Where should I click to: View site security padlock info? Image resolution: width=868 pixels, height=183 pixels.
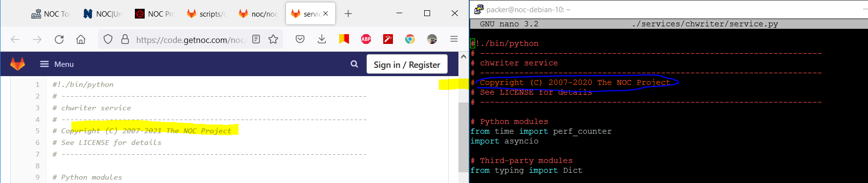pyautogui.click(x=125, y=40)
